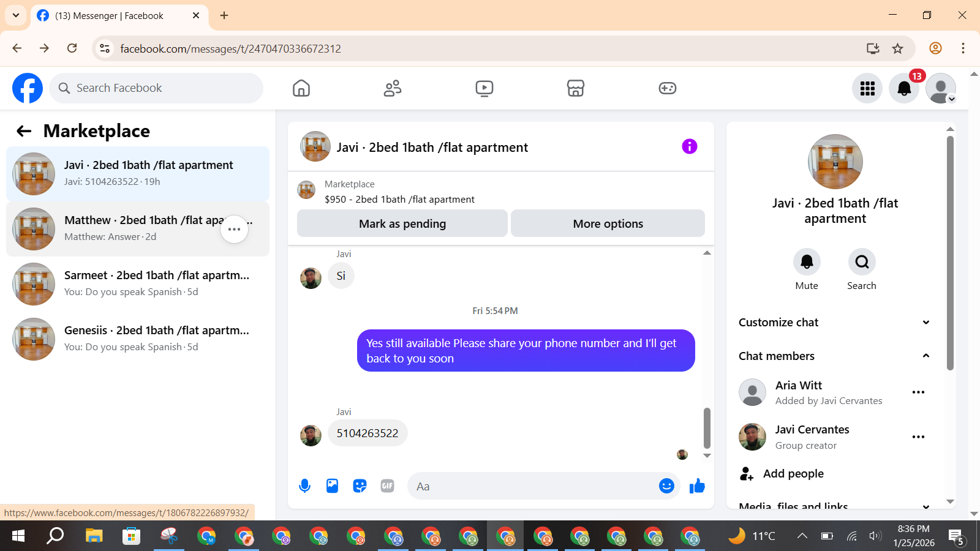Expand Media, files and links section
Screen dimensions: 980x551
pos(834,506)
